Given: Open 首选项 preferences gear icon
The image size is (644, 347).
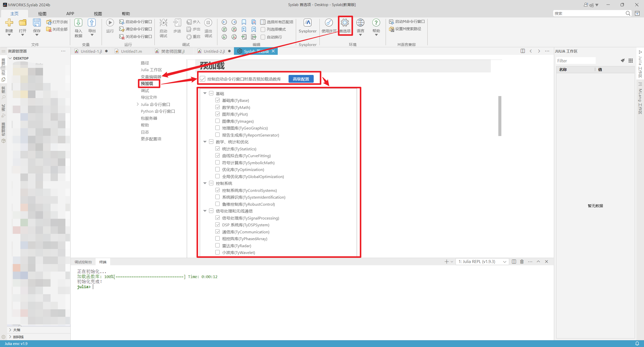Looking at the screenshot, I should pyautogui.click(x=345, y=23).
